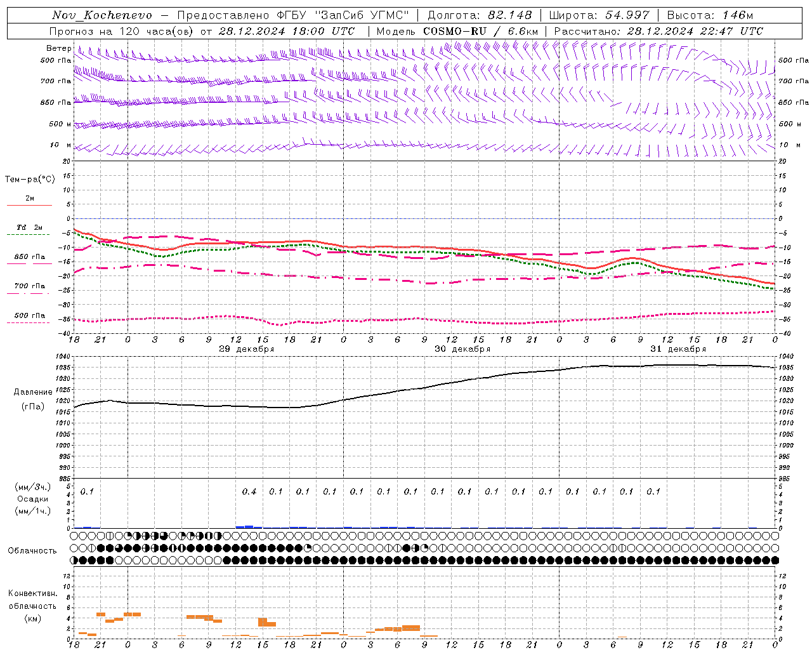The height and width of the screenshot is (650, 812).
Task: Click the Ветер panel label
Action: click(58, 48)
